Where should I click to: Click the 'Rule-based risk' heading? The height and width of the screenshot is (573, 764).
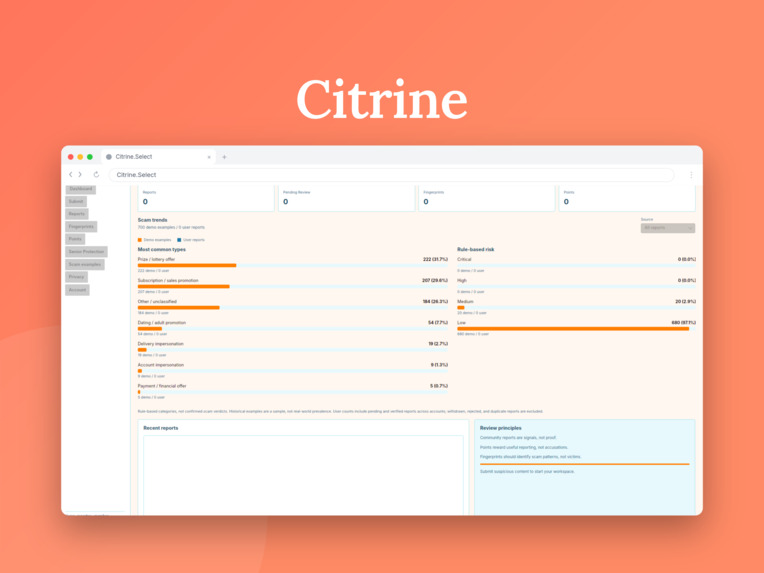tap(476, 249)
